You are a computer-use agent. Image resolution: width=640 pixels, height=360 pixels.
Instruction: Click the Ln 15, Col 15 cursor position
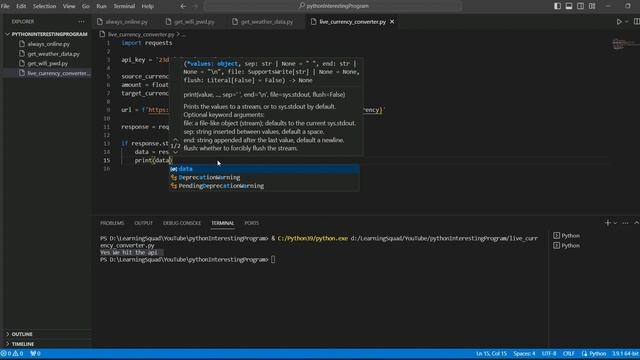pyautogui.click(x=491, y=354)
